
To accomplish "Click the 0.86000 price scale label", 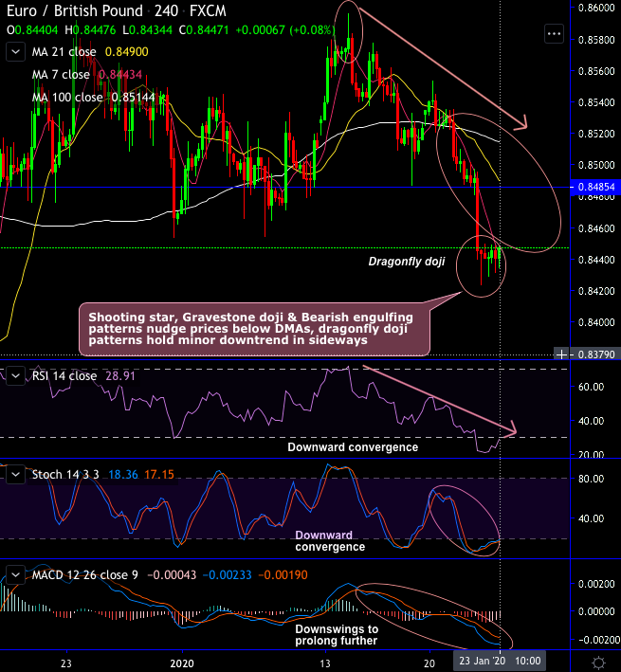I will tap(596, 8).
